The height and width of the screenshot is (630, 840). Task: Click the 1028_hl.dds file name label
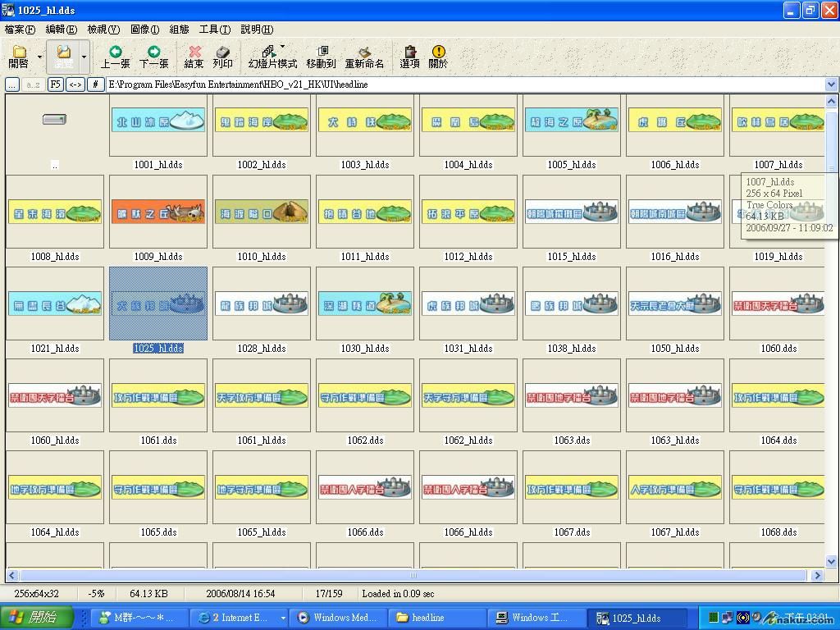click(x=262, y=349)
